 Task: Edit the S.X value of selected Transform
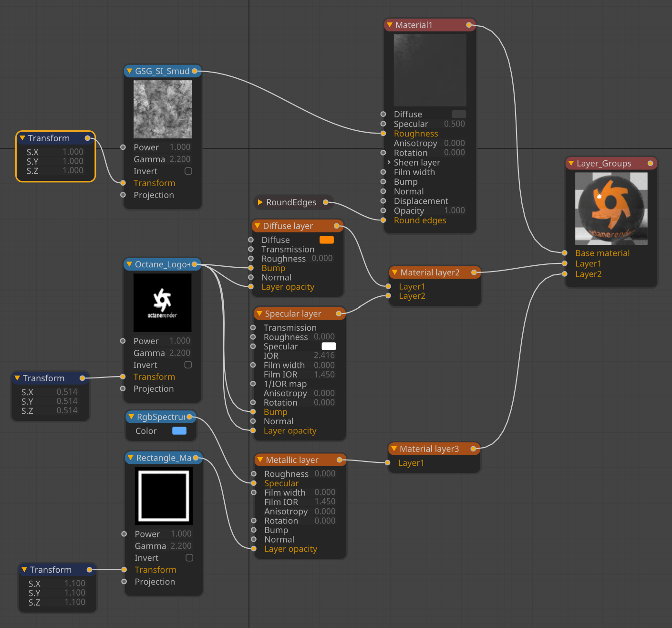pos(72,152)
